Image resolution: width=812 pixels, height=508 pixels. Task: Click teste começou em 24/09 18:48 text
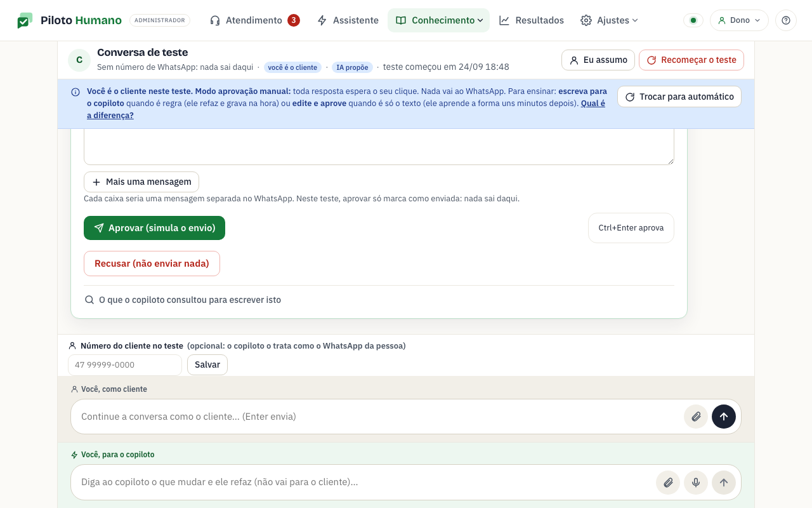tap(446, 67)
